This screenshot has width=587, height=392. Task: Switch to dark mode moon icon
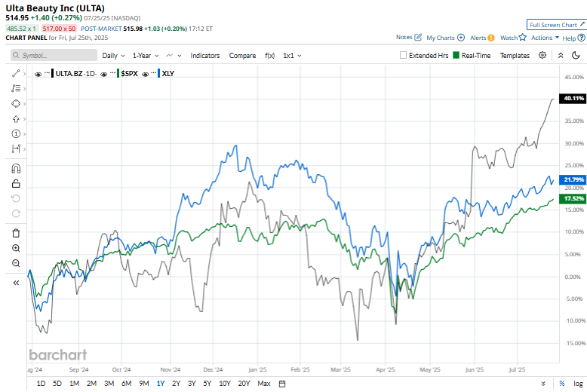(x=576, y=55)
